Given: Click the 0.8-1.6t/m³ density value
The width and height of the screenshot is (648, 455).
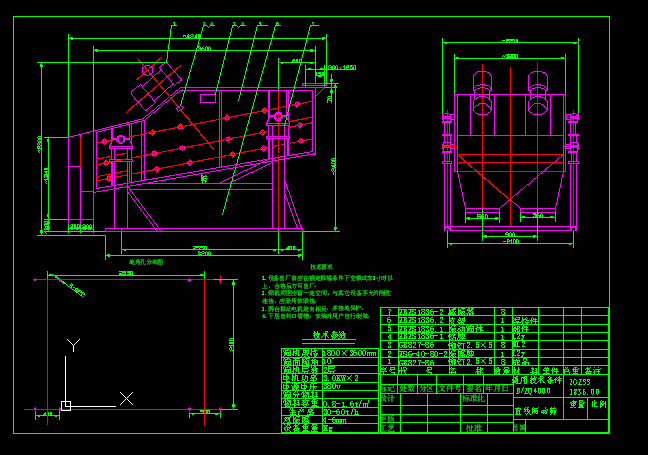Looking at the screenshot, I should point(346,404).
